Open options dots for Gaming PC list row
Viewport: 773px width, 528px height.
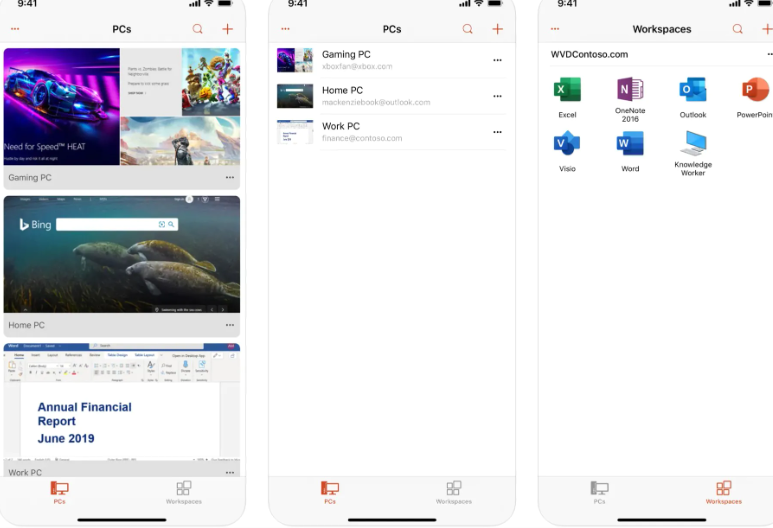[497, 60]
